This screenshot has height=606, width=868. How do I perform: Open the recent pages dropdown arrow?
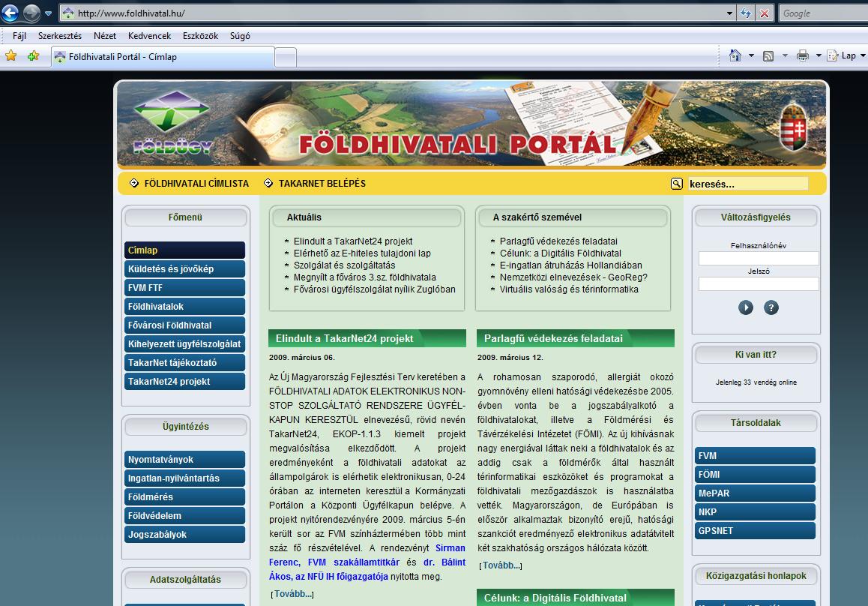[x=48, y=13]
